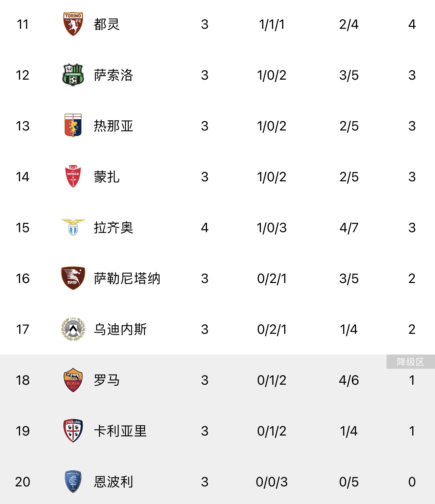Image resolution: width=435 pixels, height=504 pixels.
Task: Open team name 萨勒尼塔纳
Action: click(x=127, y=279)
